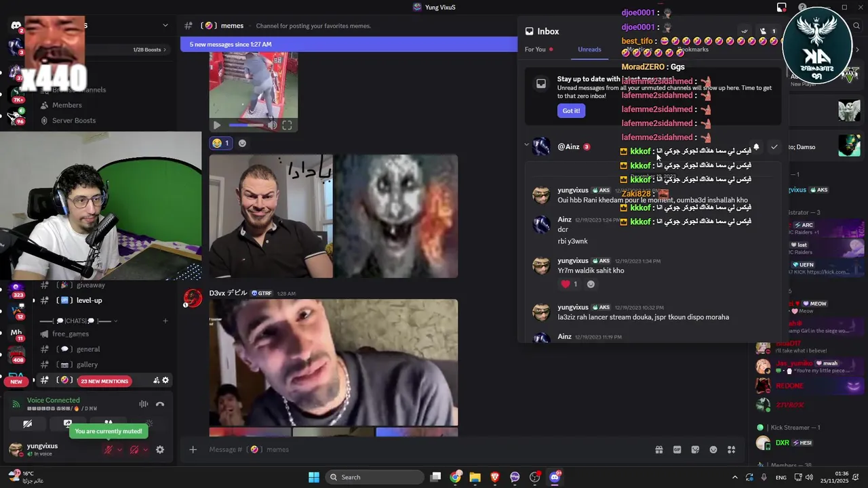Click the video progress slider
This screenshot has height=488, width=868.
coord(245,125)
